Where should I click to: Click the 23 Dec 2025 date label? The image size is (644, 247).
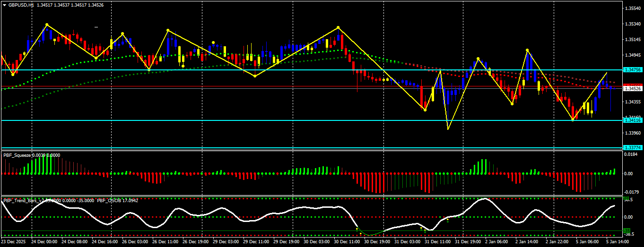pos(14,241)
